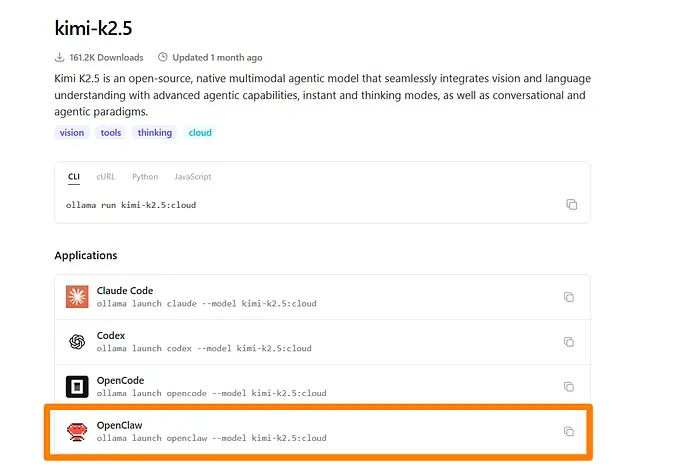Open the OpenCode application name

click(x=121, y=381)
